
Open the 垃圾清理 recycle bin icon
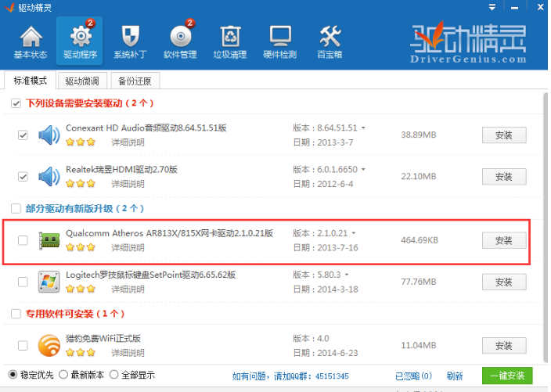click(x=230, y=37)
